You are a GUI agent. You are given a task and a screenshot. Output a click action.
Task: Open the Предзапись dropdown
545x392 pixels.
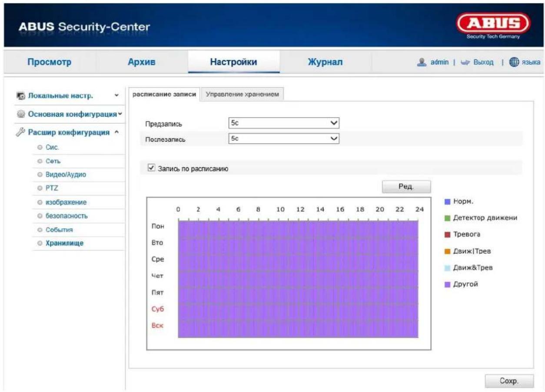click(x=283, y=123)
